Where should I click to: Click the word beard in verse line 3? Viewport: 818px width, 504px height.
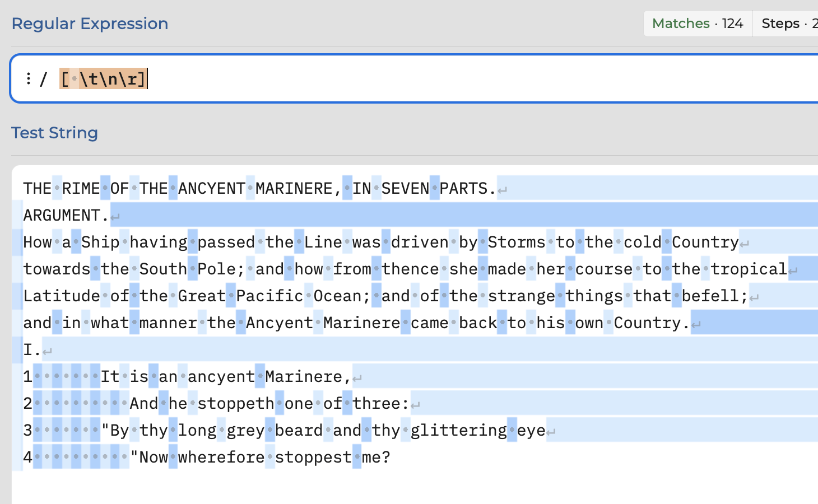[x=299, y=430]
